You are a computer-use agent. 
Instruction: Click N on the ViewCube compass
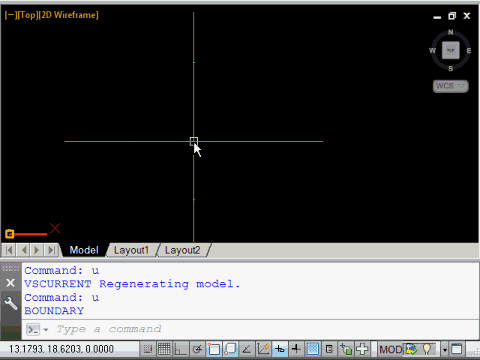point(451,32)
